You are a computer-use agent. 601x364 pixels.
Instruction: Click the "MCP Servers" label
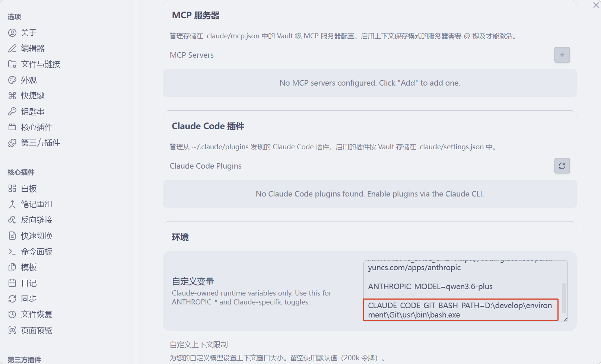coord(192,55)
